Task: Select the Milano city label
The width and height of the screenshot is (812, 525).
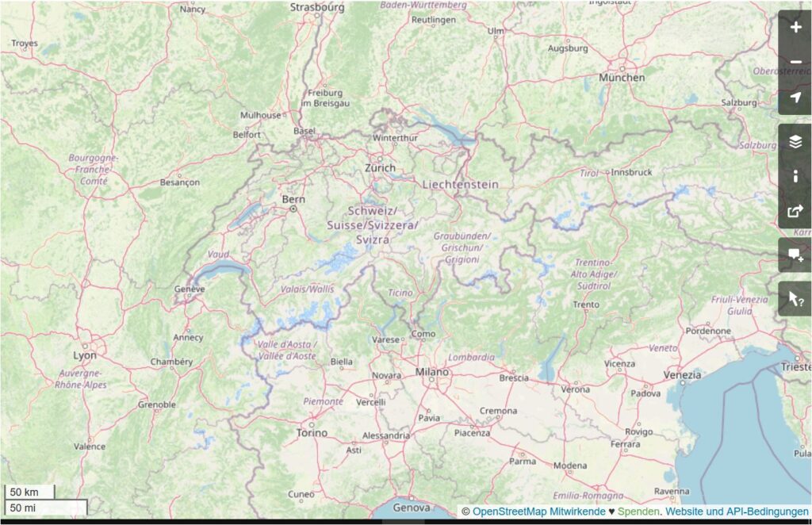Action: [432, 372]
